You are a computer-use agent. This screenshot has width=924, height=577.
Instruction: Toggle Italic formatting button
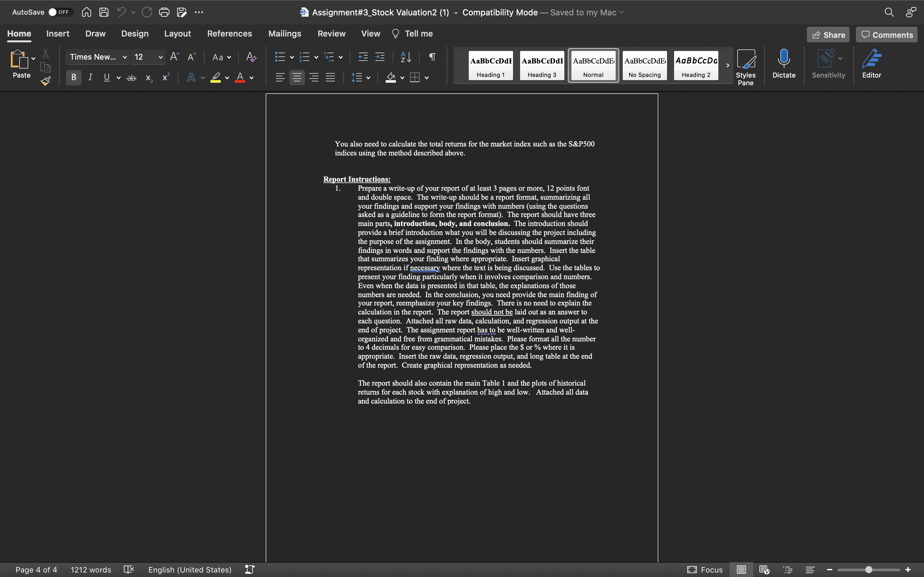[x=90, y=78]
